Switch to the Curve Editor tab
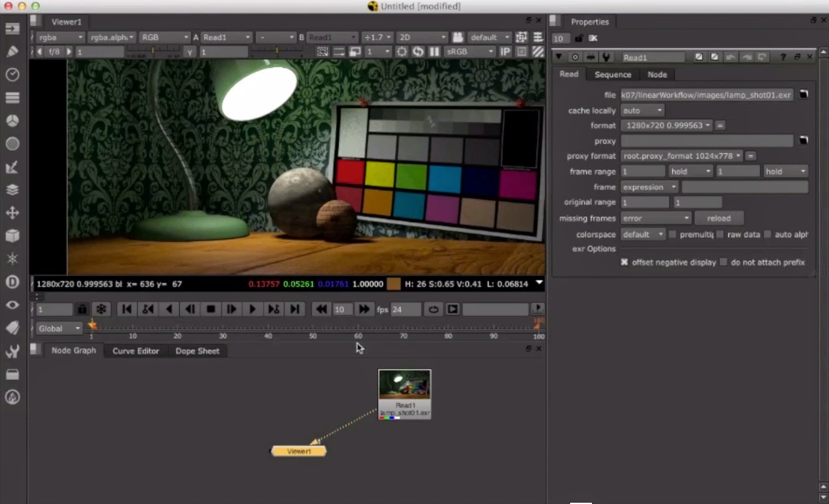The height and width of the screenshot is (504, 829). click(x=135, y=351)
